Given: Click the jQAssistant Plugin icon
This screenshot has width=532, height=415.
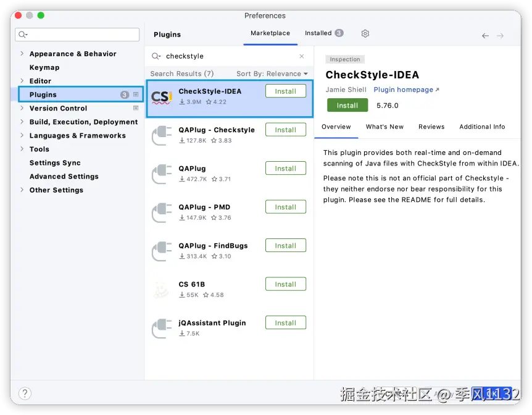Looking at the screenshot, I should click(x=162, y=329).
